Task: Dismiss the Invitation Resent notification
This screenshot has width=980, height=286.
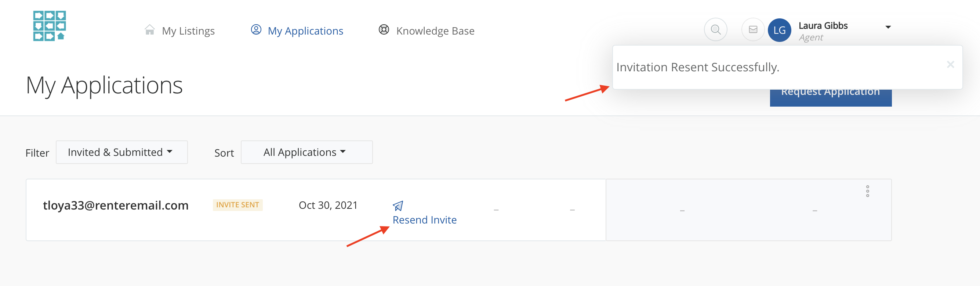Action: pos(950,65)
